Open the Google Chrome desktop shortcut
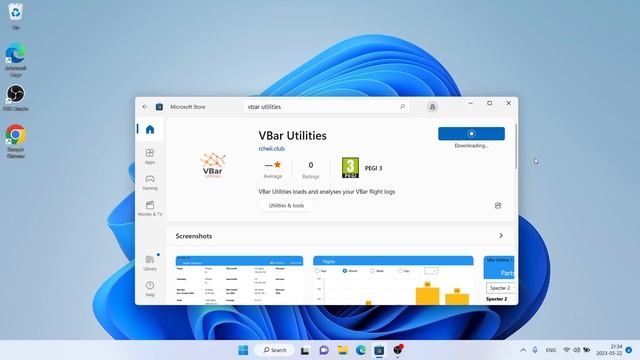This screenshot has height=360, width=640. (16, 141)
